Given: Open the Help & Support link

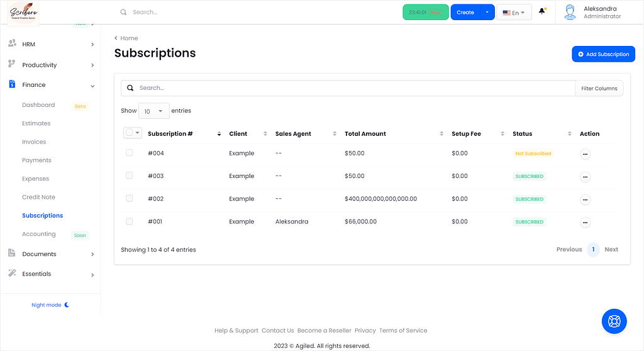Looking at the screenshot, I should point(236,330).
